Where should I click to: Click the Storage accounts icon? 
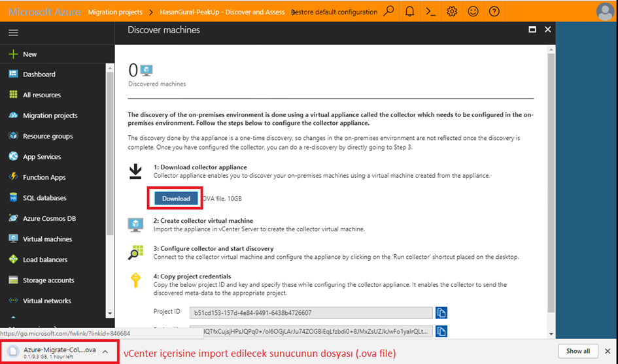tap(13, 280)
